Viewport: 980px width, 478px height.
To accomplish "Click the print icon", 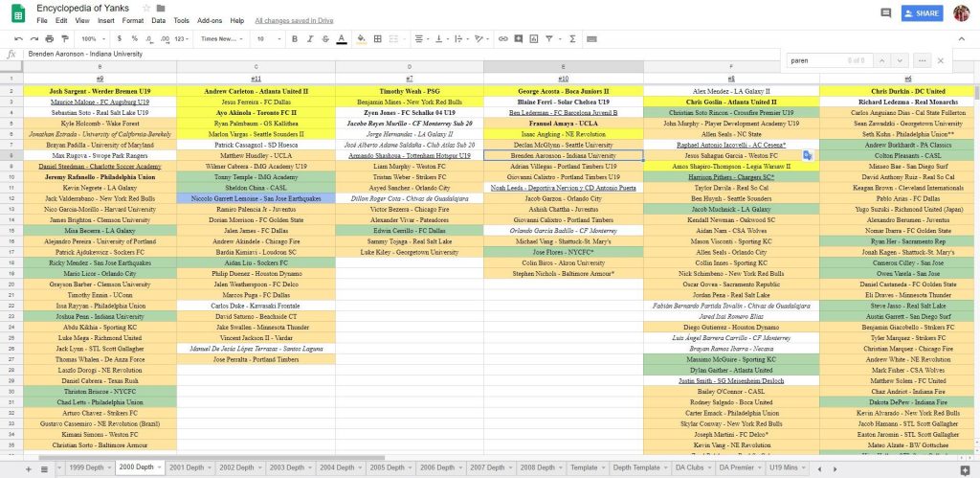I will click(47, 38).
